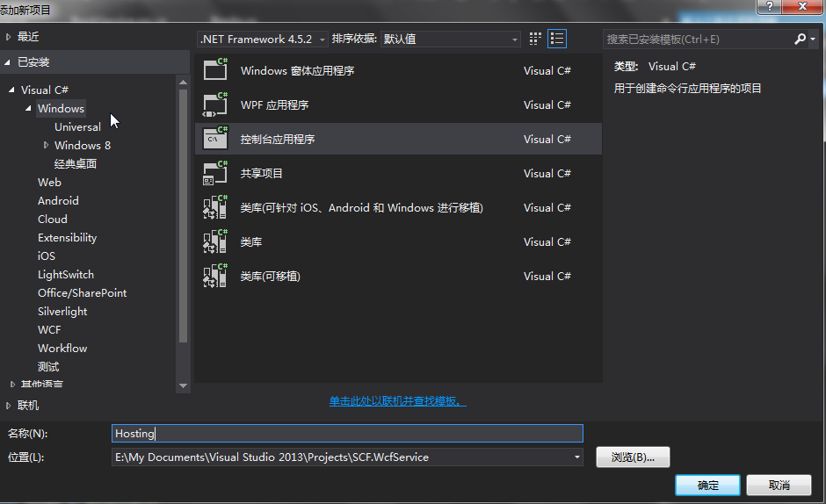Image resolution: width=826 pixels, height=504 pixels.
Task: Click the 浏览(B)... browse button
Action: coord(633,457)
